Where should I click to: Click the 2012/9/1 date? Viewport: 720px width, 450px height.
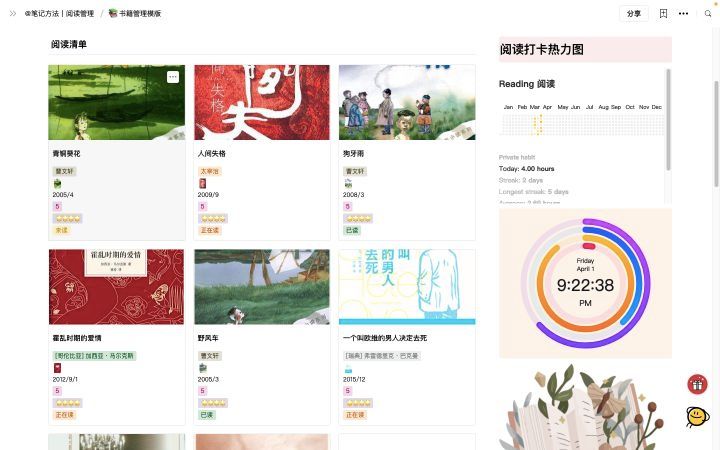click(x=65, y=379)
